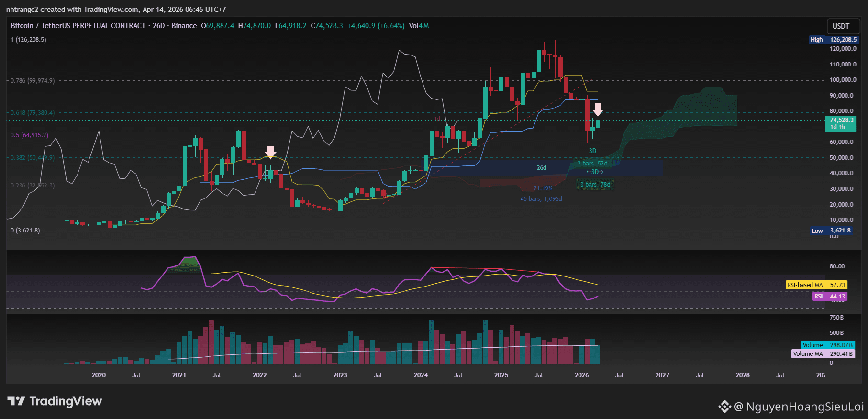Click the Volume value 298.07B
868x419 pixels.
[841, 345]
